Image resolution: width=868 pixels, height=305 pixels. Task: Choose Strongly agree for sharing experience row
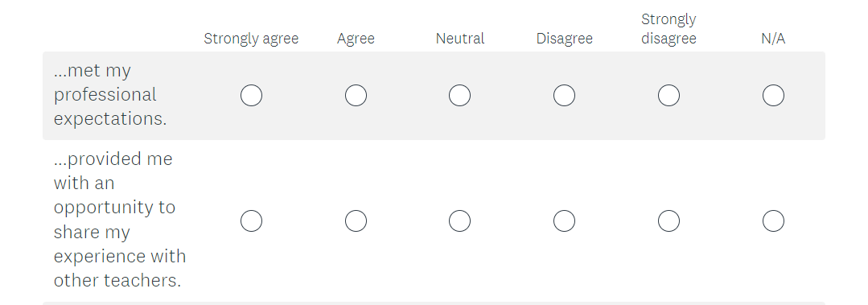click(x=251, y=221)
